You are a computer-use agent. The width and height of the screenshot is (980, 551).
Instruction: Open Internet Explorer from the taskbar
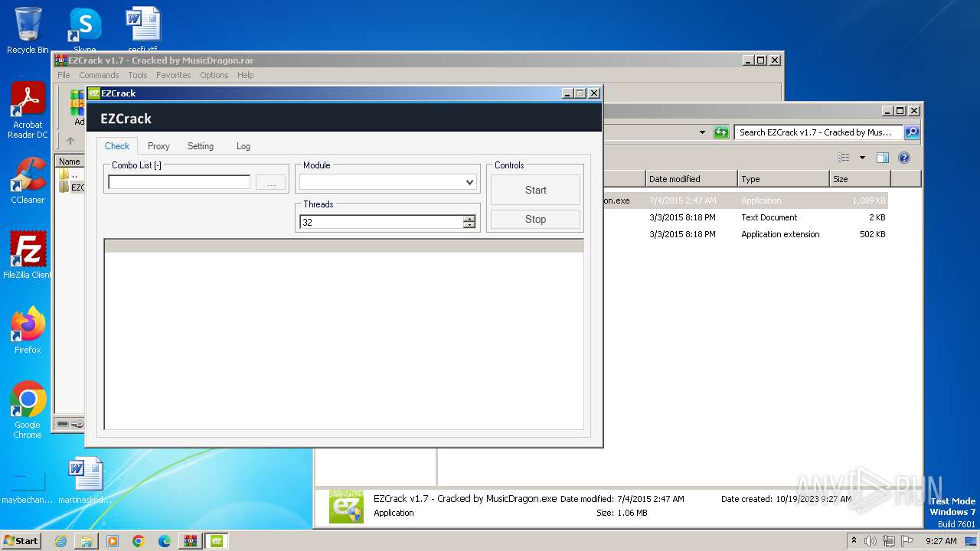click(60, 541)
